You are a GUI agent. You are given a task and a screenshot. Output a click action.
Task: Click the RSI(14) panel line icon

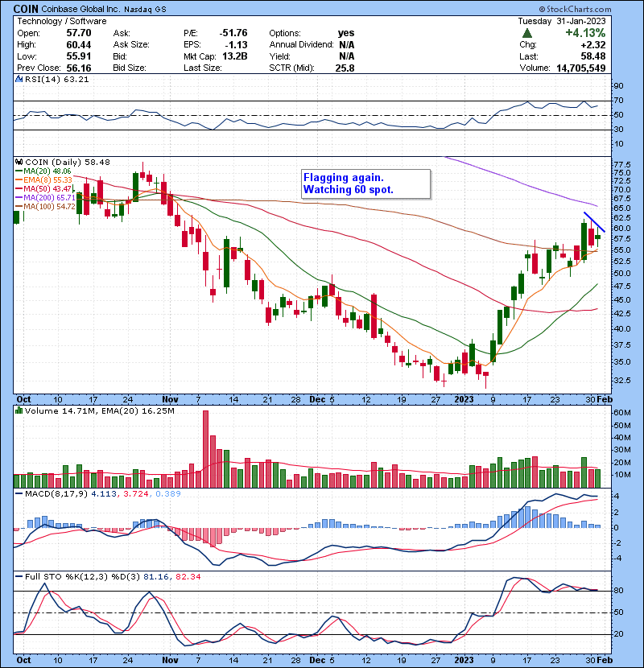click(19, 79)
